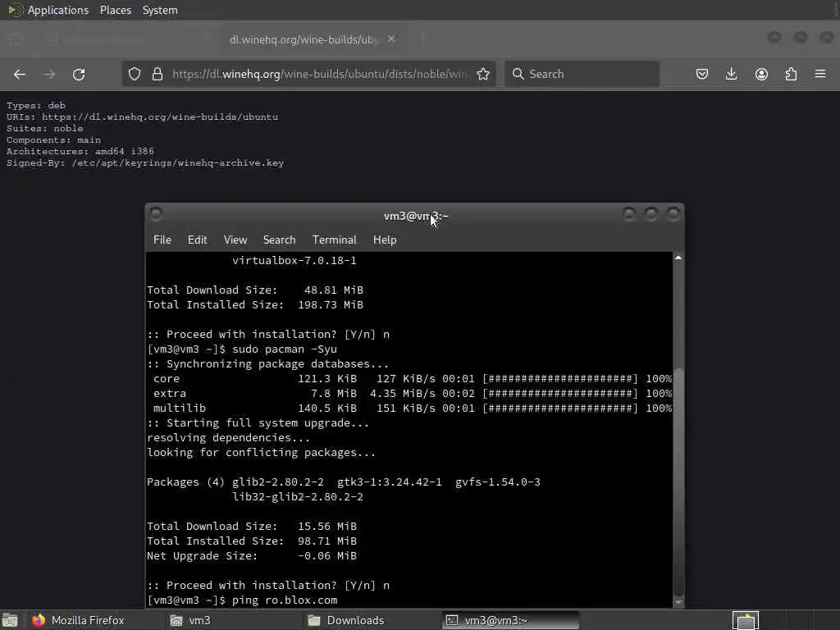840x630 pixels.
Task: Select vm3@vm3:~ terminal taskbar item
Action: 510,620
